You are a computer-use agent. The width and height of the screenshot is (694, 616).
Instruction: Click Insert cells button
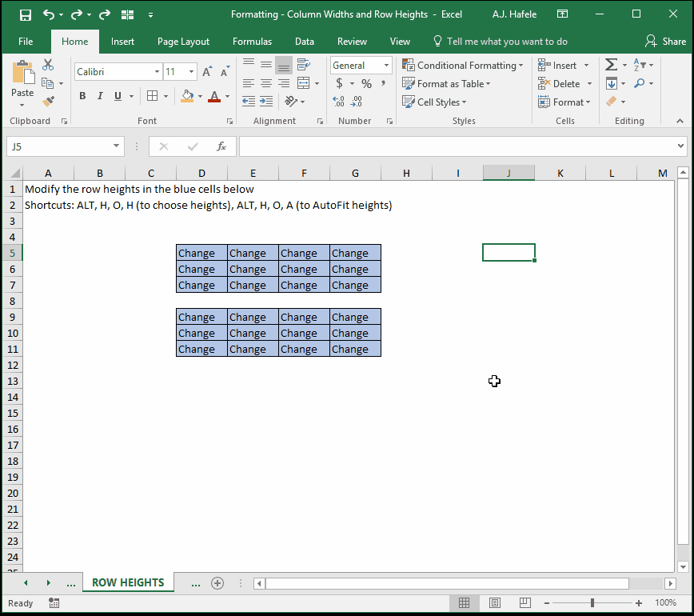pyautogui.click(x=558, y=66)
